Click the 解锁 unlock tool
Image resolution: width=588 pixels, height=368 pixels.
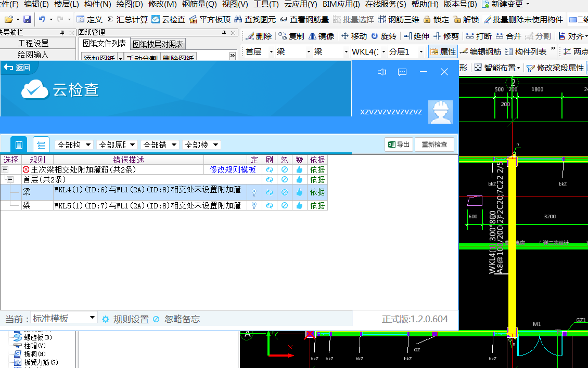click(466, 19)
